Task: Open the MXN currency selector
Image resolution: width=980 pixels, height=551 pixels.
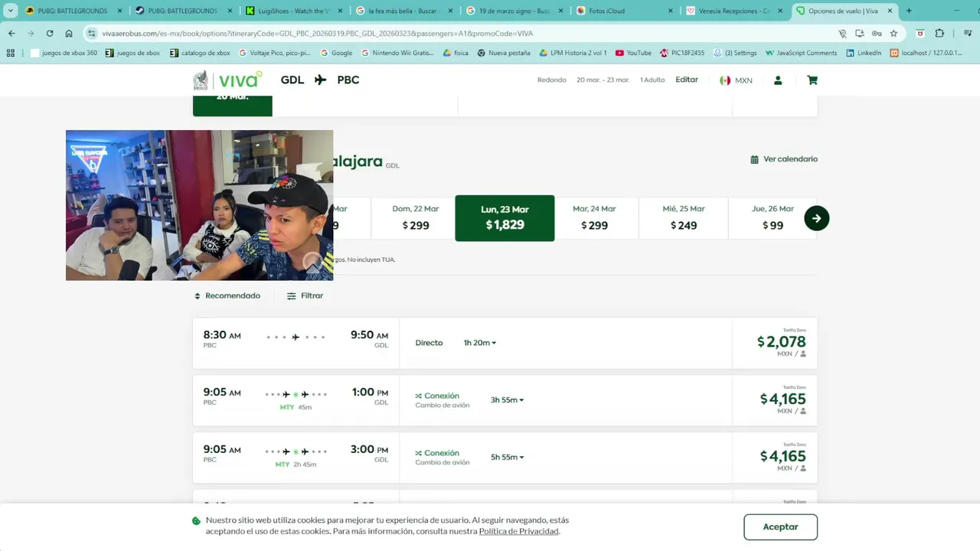Action: [736, 80]
